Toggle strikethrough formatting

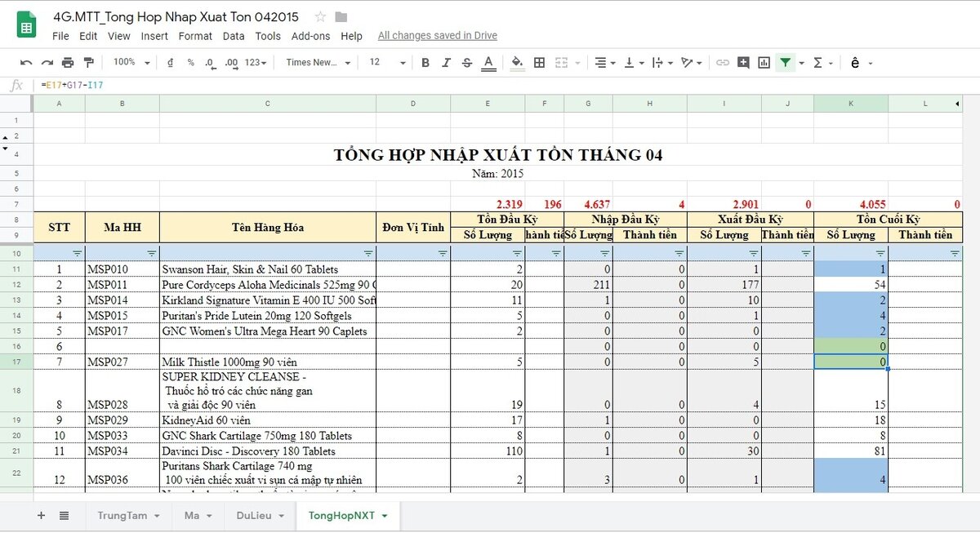click(467, 63)
